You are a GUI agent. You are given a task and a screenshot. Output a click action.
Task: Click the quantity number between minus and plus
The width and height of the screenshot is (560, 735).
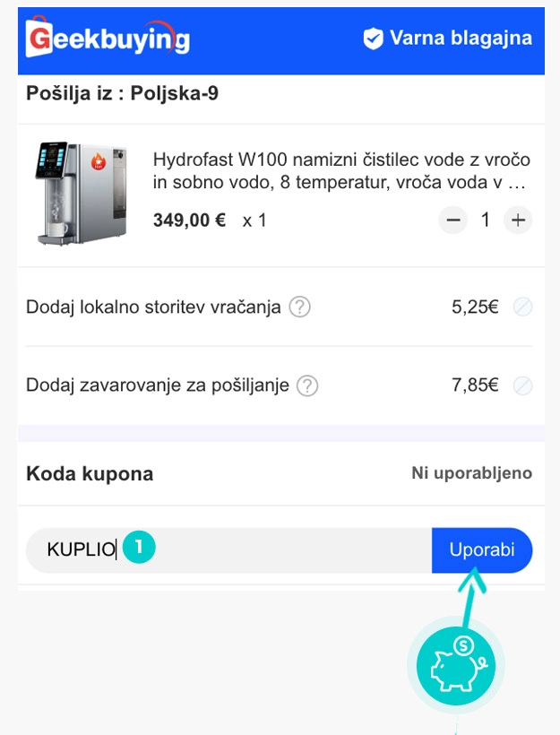[486, 220]
